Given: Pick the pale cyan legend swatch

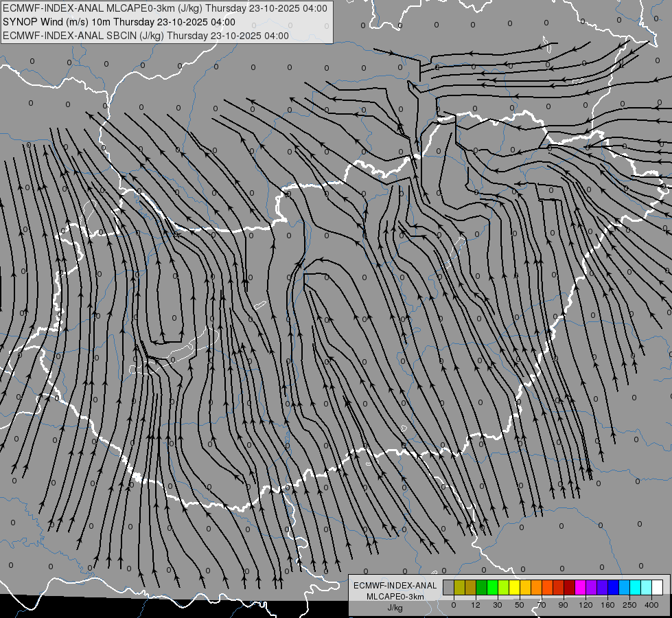Looking at the screenshot, I should coord(647,587).
